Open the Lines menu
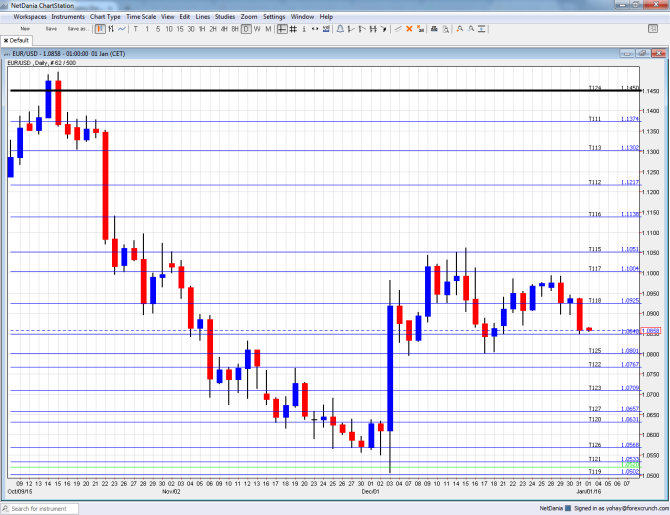Screen dimensions: 670x515 203,17
